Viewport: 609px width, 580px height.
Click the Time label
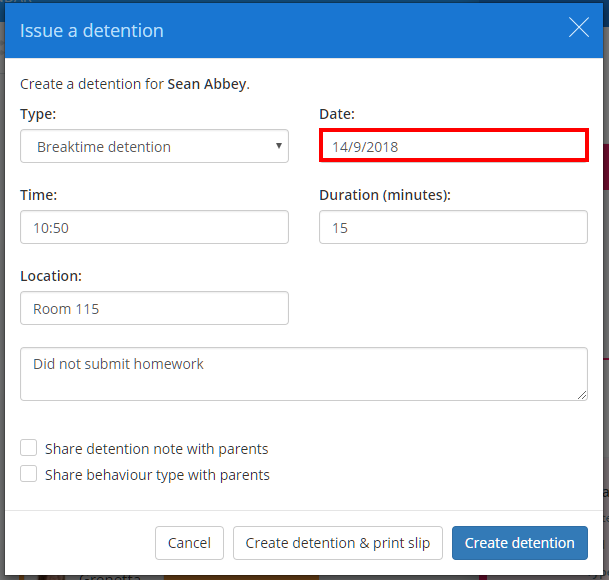(38, 195)
